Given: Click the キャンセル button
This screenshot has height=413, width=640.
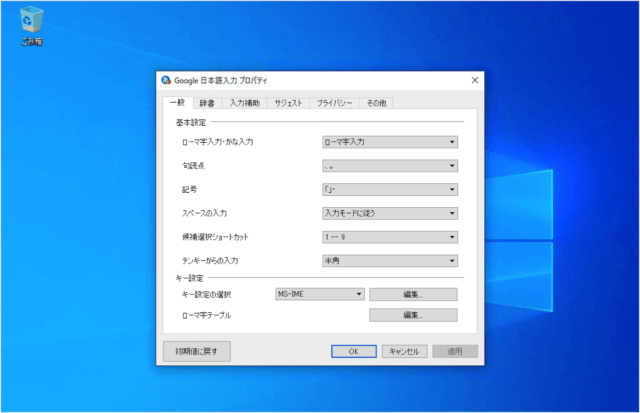Looking at the screenshot, I should point(405,351).
